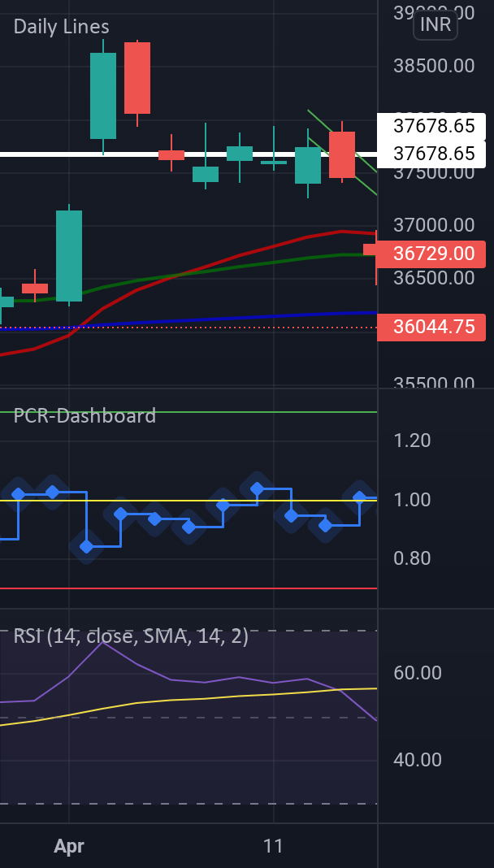
Task: Click the 11 date label on time axis
Action: click(x=273, y=846)
